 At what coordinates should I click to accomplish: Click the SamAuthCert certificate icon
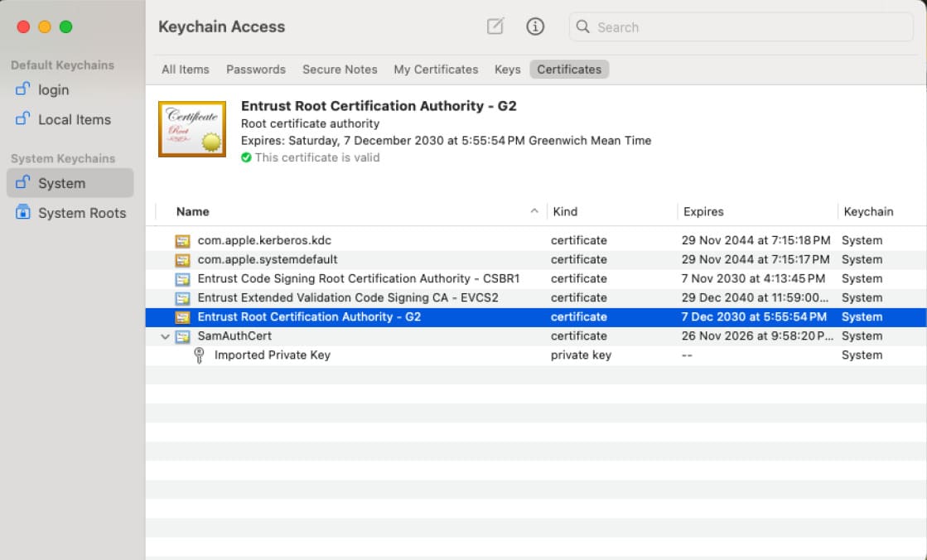point(182,336)
